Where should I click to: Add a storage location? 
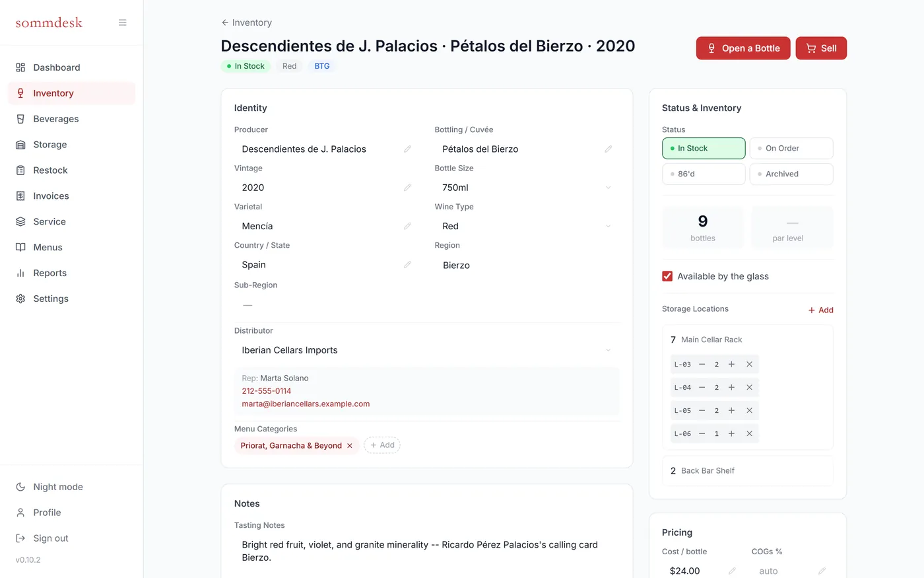(x=820, y=310)
